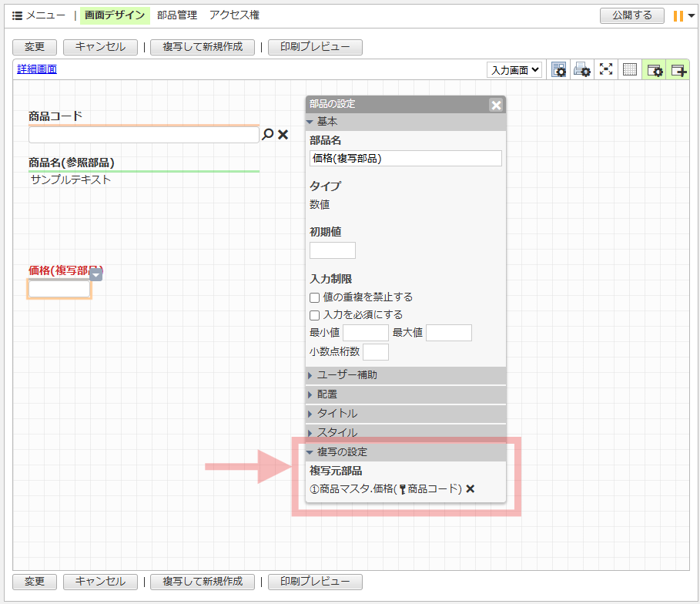Close the 部品の設定 dialog
Image resolution: width=700 pixels, height=604 pixels.
(x=496, y=105)
